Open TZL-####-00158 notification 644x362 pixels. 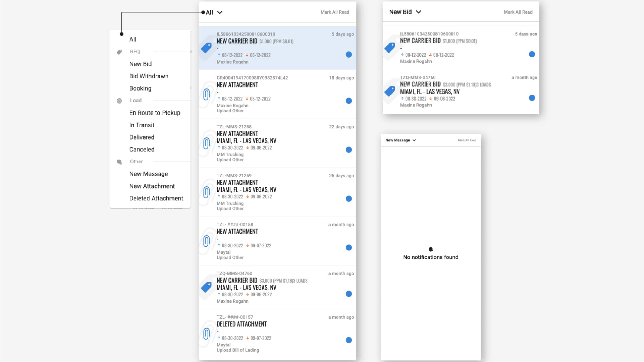pyautogui.click(x=277, y=241)
